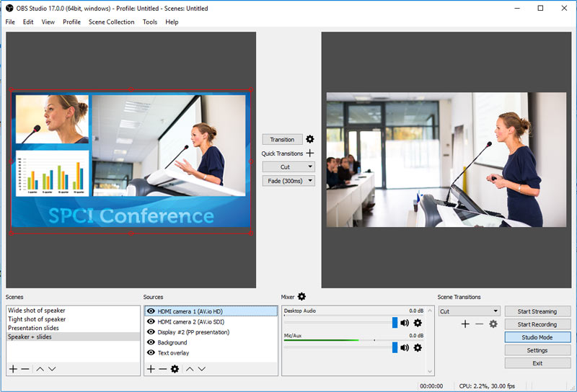Click the Exit button
Image resolution: width=577 pixels, height=392 pixels.
(x=537, y=363)
